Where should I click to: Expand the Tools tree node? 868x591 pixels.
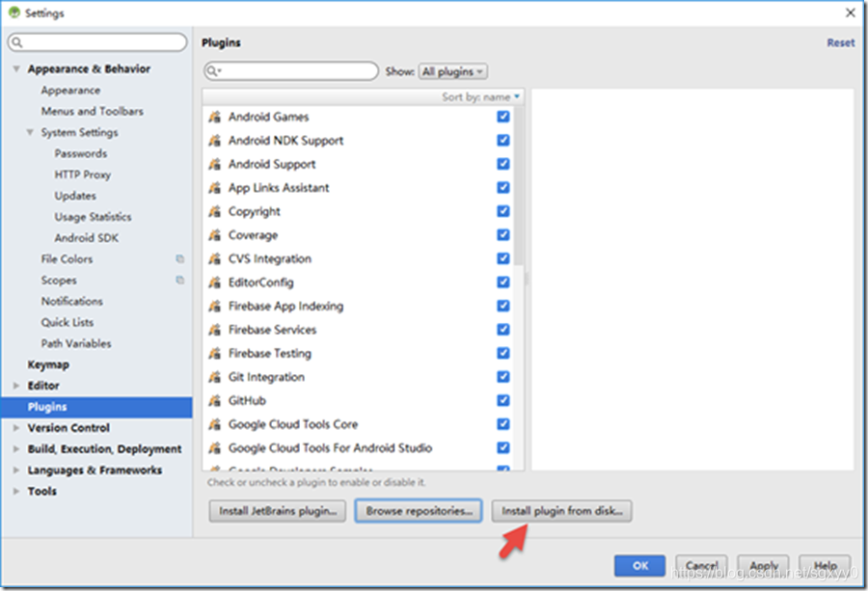coord(16,492)
